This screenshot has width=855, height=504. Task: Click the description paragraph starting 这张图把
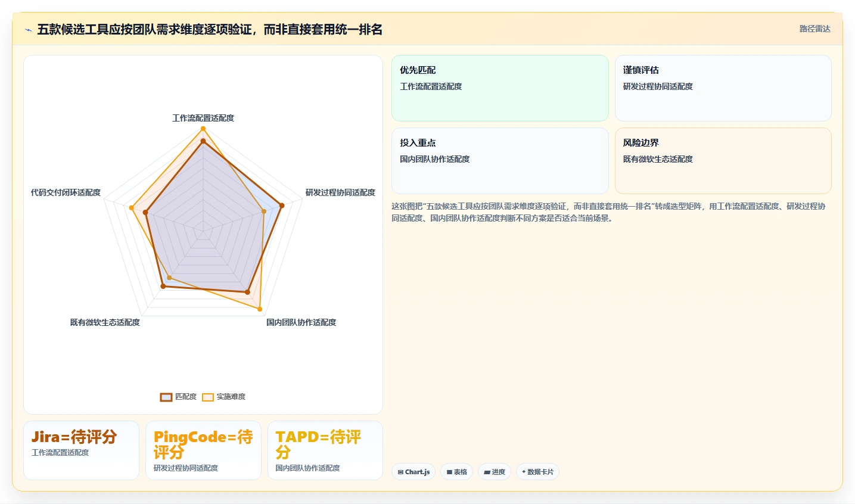pyautogui.click(x=608, y=212)
